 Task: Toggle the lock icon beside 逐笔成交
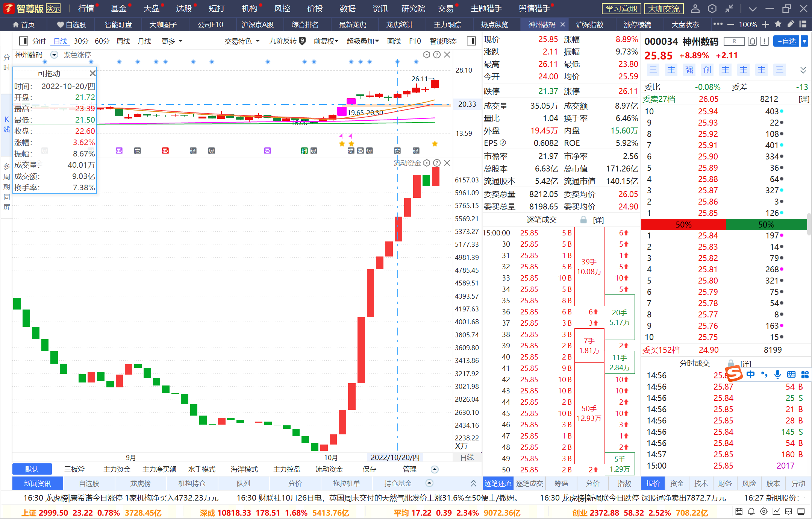coord(583,220)
